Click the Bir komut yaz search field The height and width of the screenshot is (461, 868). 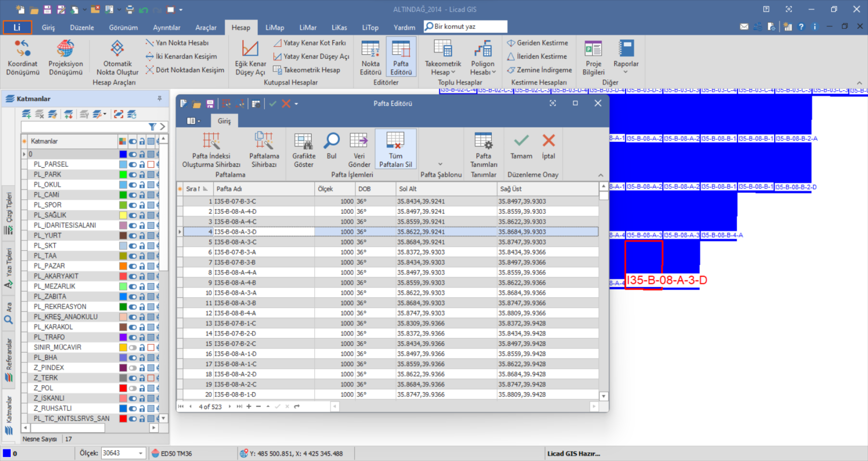coord(466,26)
